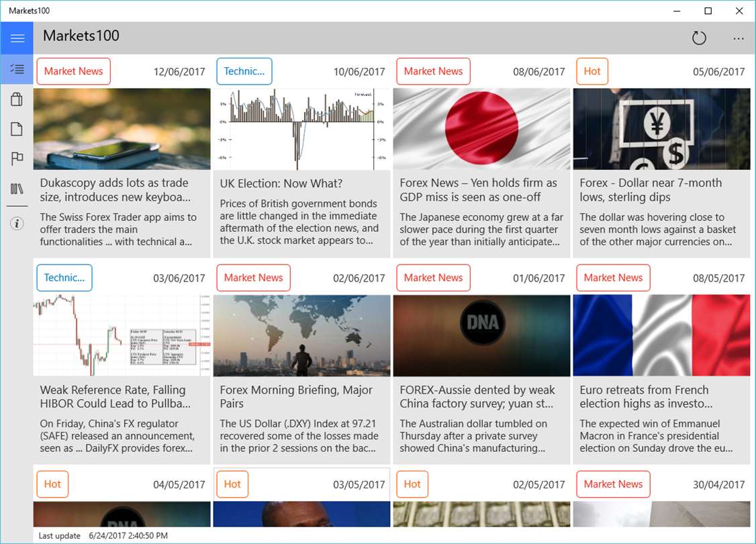Screen dimensions: 756x544
Task: Open the French flag thumbnail
Action: (661, 336)
